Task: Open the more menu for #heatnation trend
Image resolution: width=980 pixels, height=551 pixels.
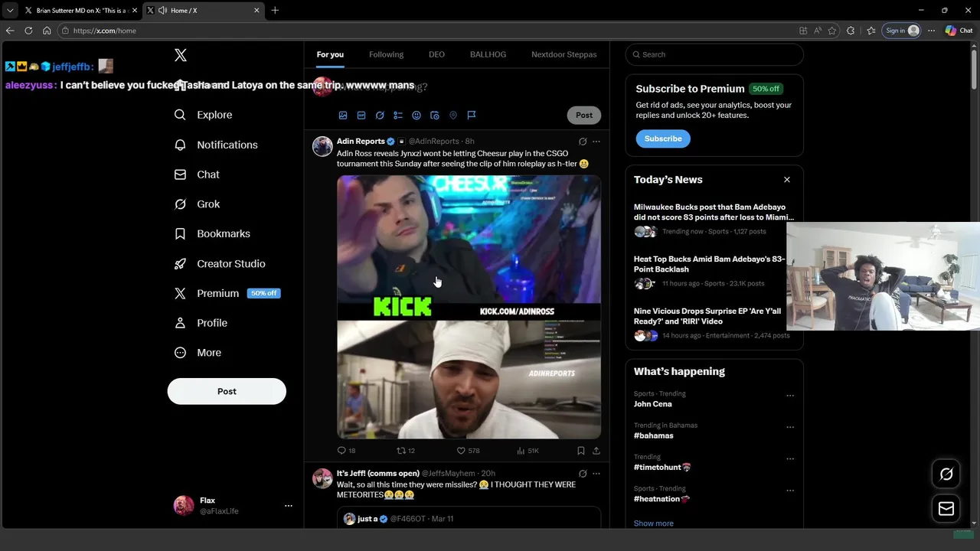Action: [x=790, y=490]
